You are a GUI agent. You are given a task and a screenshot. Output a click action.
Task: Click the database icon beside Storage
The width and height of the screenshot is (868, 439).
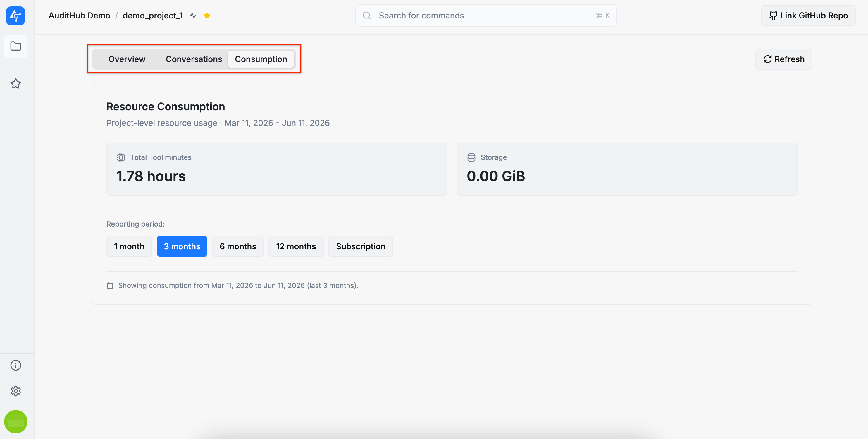click(x=471, y=157)
